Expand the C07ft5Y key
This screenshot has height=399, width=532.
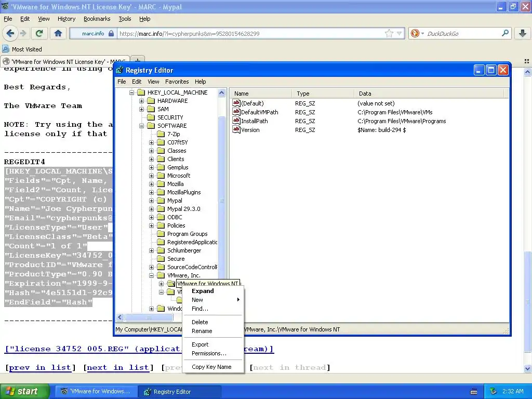point(151,142)
